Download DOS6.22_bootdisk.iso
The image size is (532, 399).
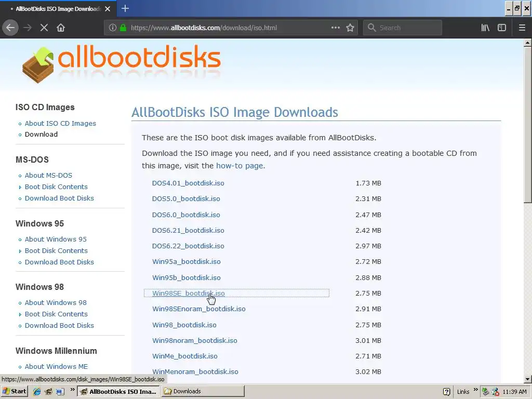point(188,246)
